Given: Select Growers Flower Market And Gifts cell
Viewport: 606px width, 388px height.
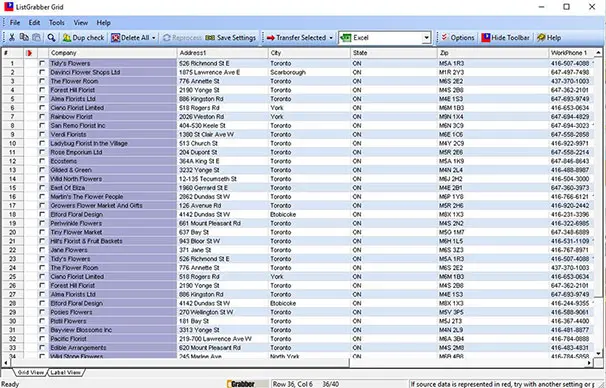Looking at the screenshot, I should click(x=112, y=206).
